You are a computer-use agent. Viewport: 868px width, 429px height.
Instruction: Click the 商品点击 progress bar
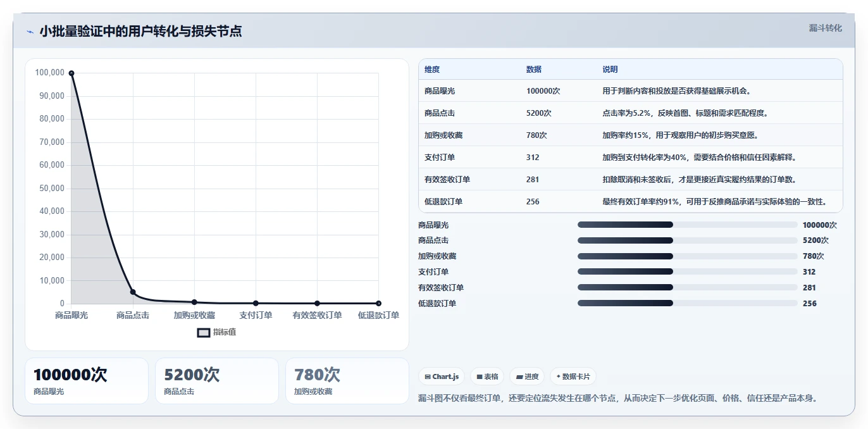click(687, 240)
